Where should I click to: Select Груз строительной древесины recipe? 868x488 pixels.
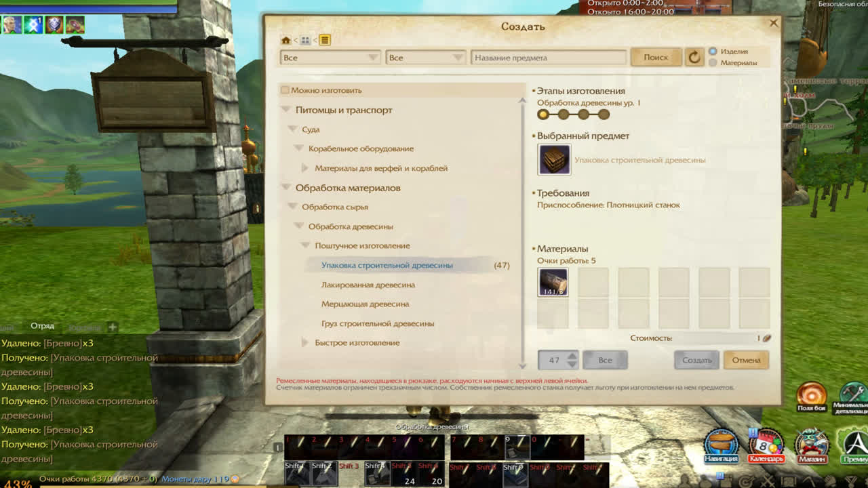(378, 323)
